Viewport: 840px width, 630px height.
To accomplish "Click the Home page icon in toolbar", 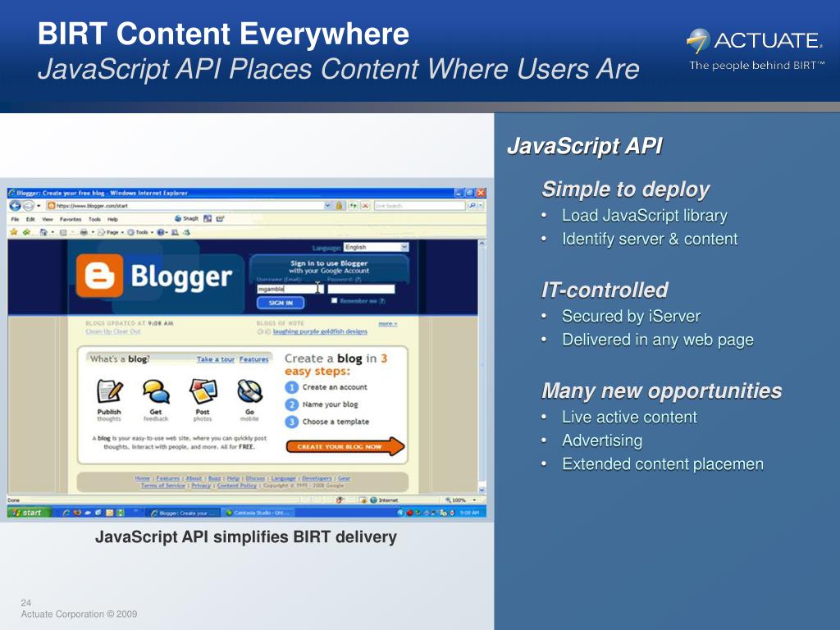I will click(44, 232).
